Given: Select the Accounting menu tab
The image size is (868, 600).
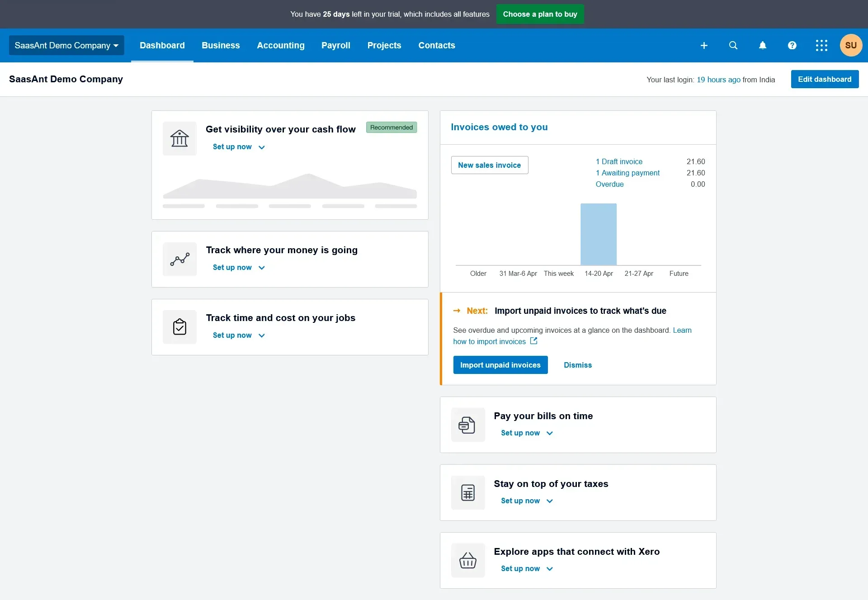Looking at the screenshot, I should [280, 45].
